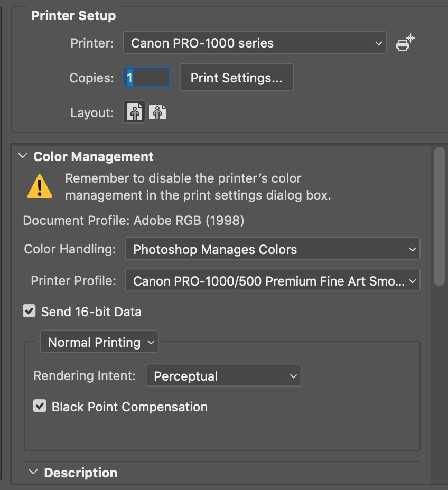This screenshot has width=448, height=490.
Task: Click the Printer Profile label
Action: point(73,280)
